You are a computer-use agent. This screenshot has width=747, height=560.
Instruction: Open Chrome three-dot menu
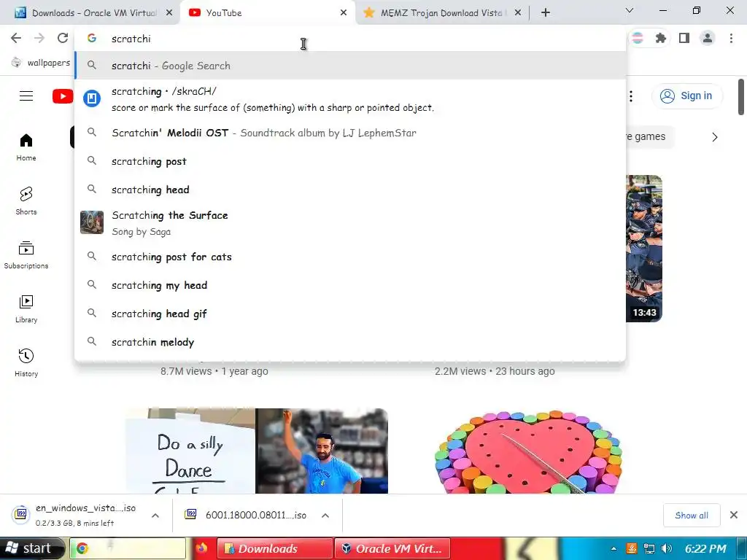731,38
